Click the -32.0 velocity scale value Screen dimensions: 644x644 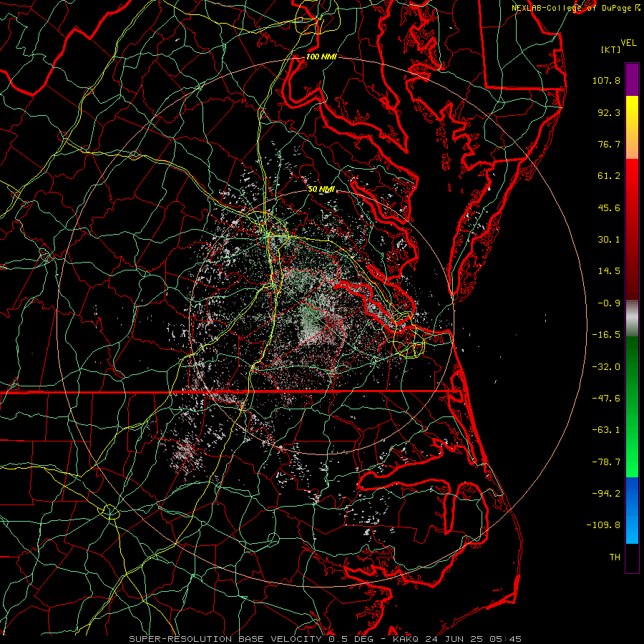[606, 367]
